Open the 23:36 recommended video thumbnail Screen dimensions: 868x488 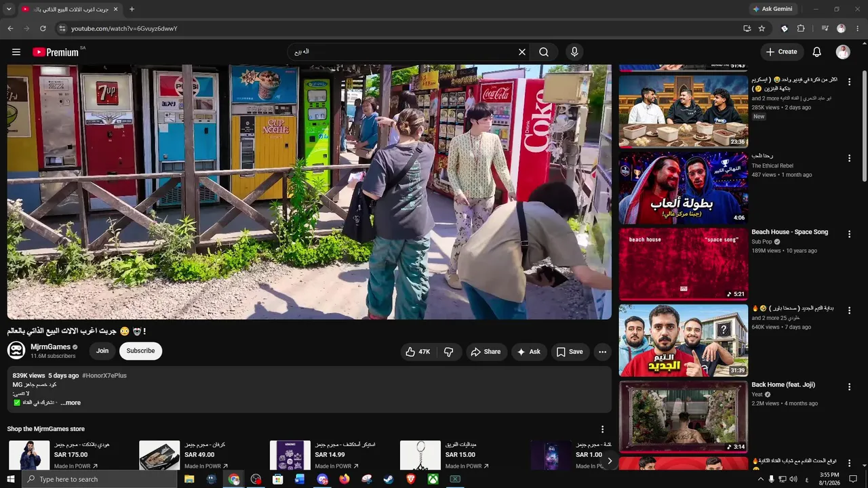click(684, 111)
